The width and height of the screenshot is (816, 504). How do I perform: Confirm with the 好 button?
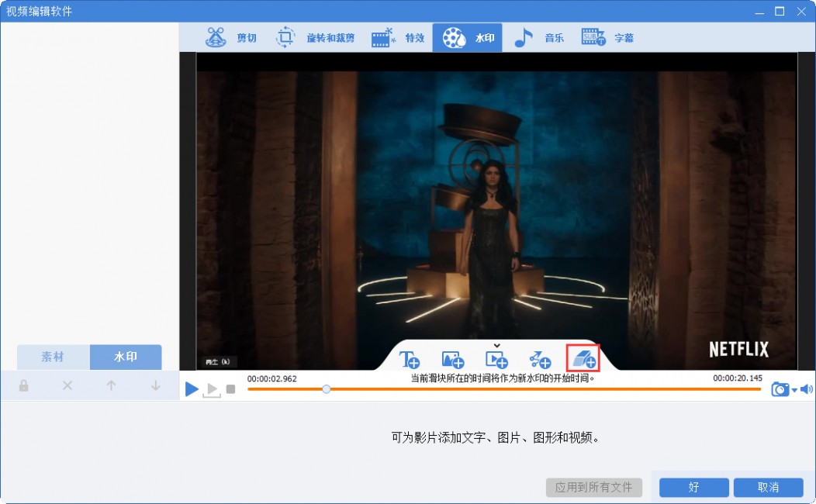(693, 488)
